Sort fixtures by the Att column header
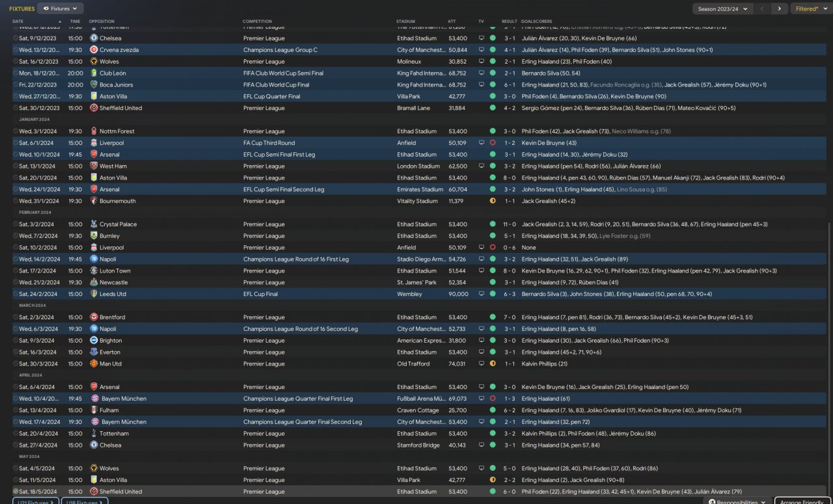 pyautogui.click(x=452, y=21)
